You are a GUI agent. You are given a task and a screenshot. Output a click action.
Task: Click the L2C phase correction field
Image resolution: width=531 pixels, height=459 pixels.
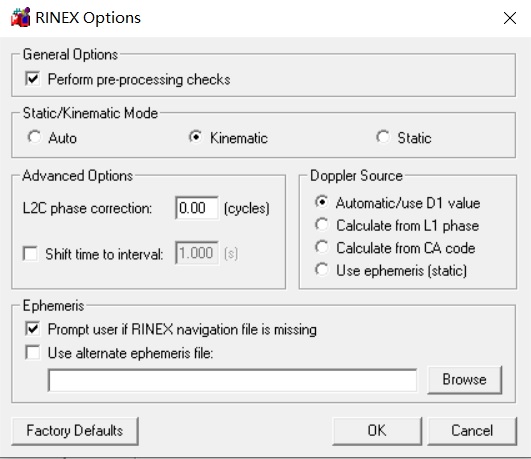tap(197, 208)
